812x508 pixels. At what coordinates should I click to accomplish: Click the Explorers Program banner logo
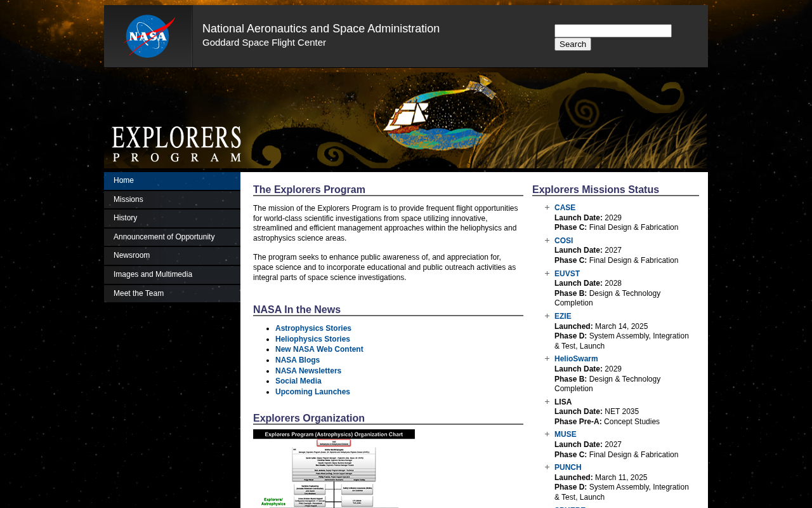tap(177, 144)
